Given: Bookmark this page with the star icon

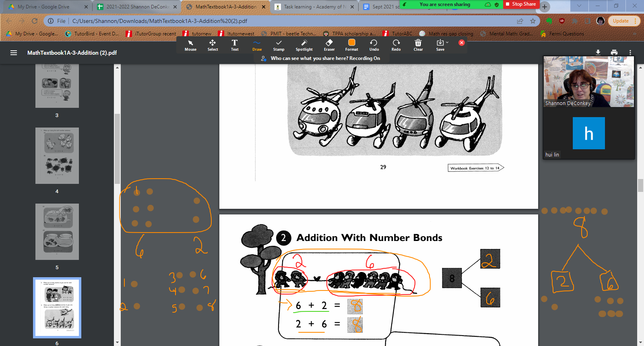Looking at the screenshot, I should coord(533,21).
